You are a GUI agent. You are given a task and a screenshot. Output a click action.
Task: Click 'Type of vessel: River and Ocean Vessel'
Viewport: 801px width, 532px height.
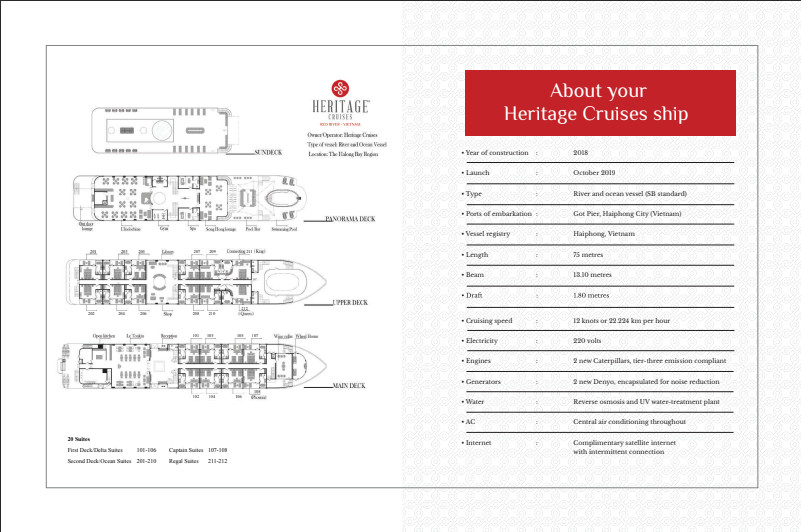point(347,145)
